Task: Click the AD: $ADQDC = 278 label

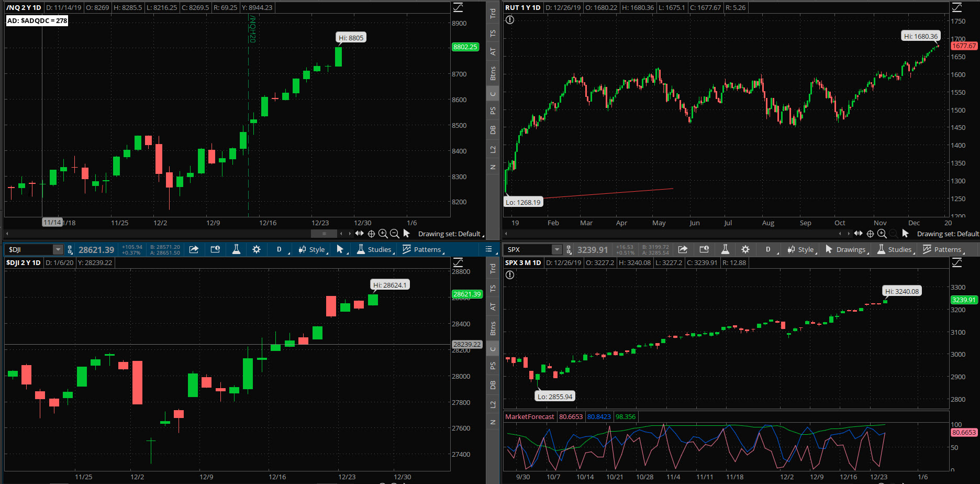Action: coord(37,20)
